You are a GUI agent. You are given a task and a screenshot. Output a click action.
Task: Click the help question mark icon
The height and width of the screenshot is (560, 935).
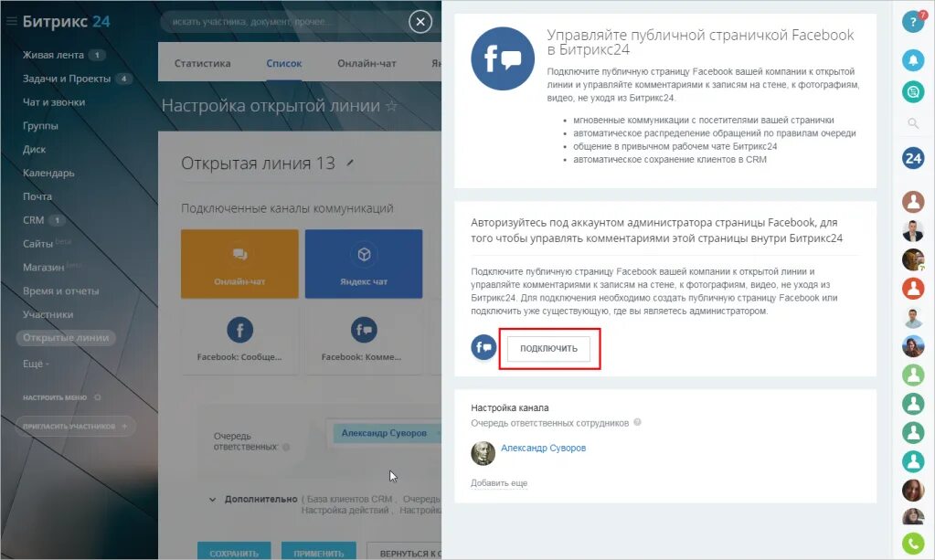[x=913, y=22]
